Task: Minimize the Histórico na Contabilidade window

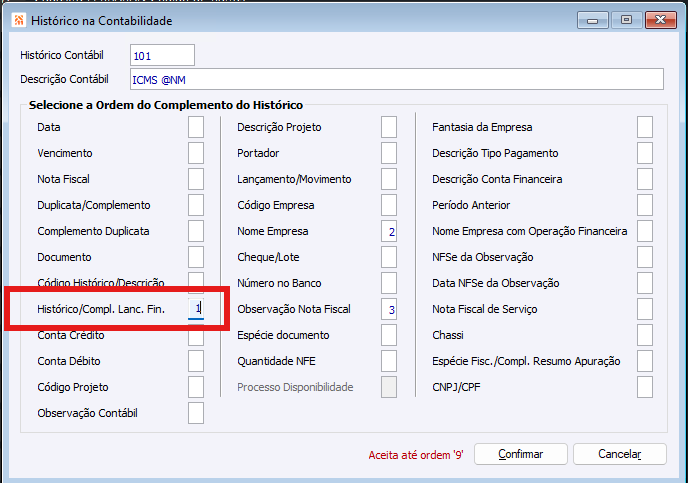Action: (592, 20)
